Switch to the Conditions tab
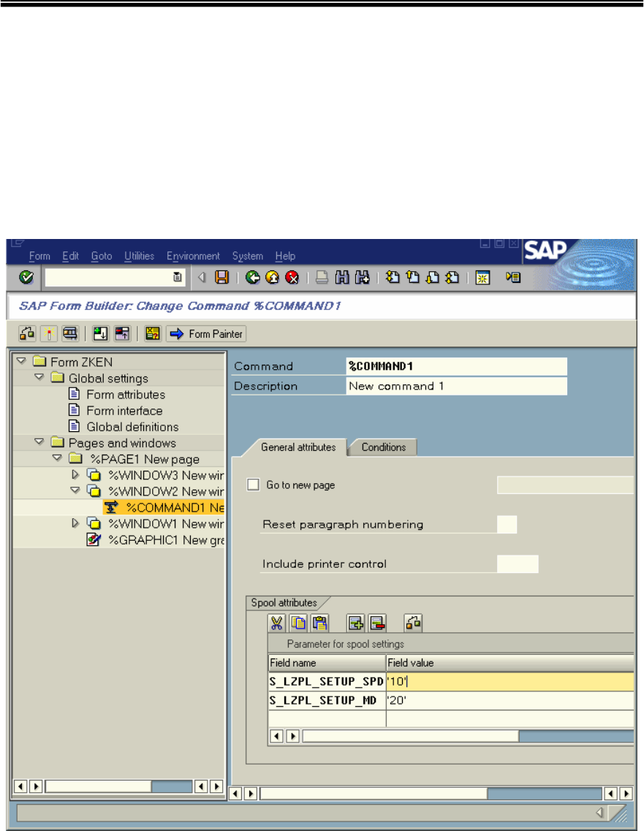Image resolution: width=644 pixels, height=831 pixels. (383, 447)
